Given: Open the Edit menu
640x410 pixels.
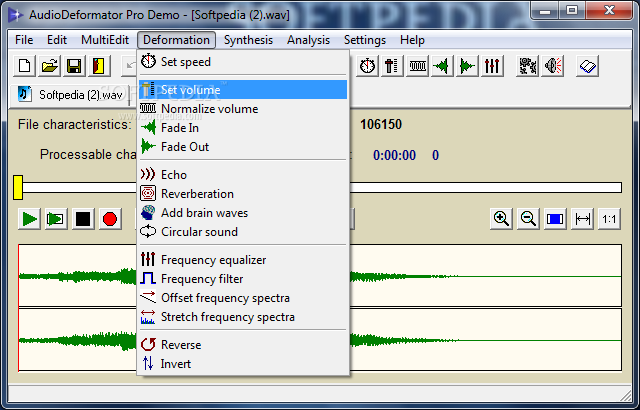Looking at the screenshot, I should [x=57, y=40].
